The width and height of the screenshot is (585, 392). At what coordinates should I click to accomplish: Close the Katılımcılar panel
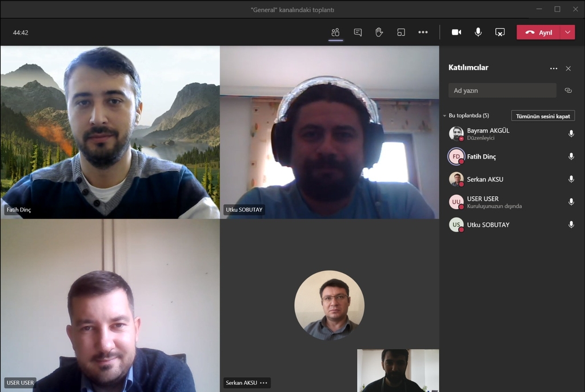(x=568, y=69)
